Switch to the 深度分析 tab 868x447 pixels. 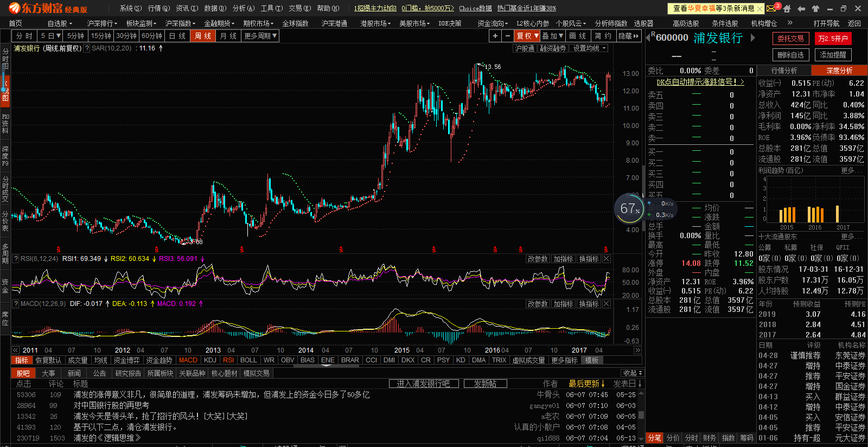click(x=839, y=71)
